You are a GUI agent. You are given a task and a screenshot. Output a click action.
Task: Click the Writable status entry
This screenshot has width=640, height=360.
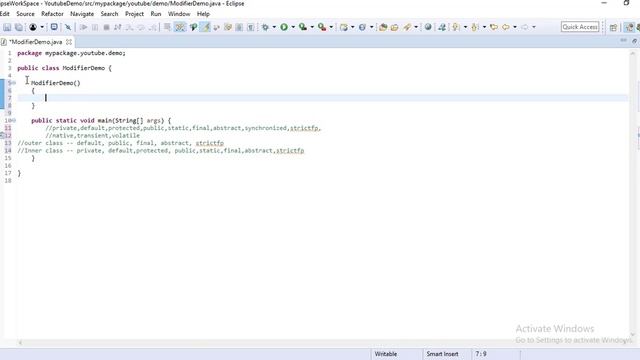[x=386, y=354]
